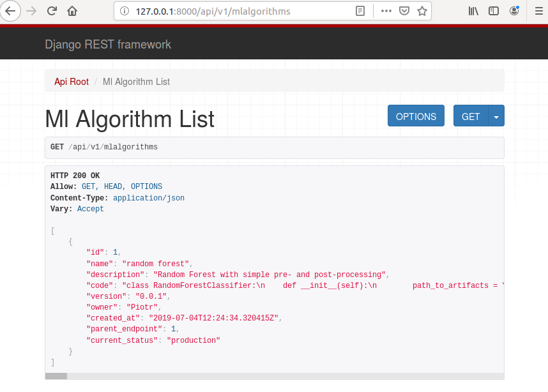Toggle reader view in address bar

361,11
